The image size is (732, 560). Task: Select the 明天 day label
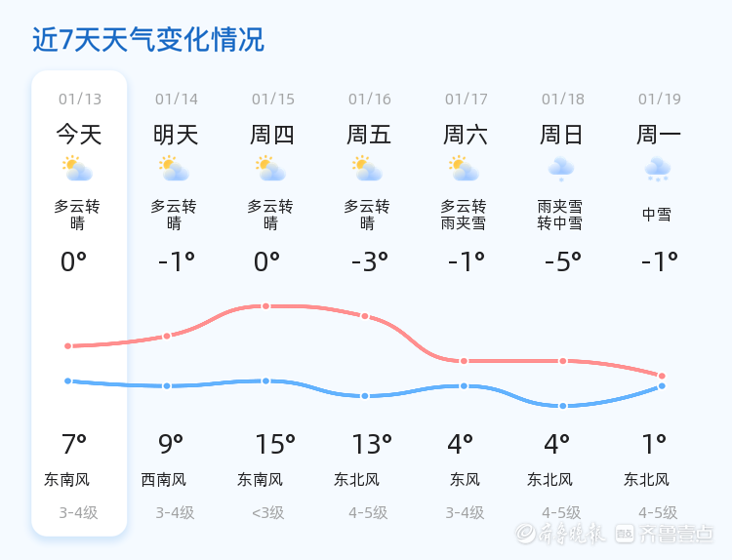pos(176,135)
